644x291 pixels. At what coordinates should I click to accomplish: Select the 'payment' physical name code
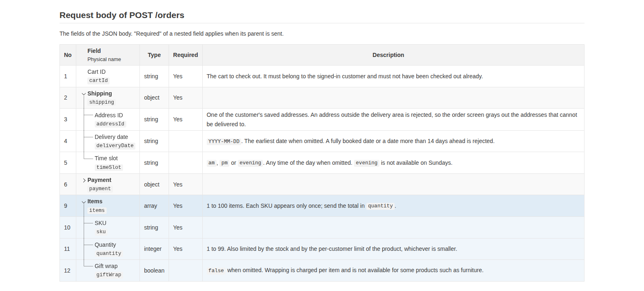point(100,189)
